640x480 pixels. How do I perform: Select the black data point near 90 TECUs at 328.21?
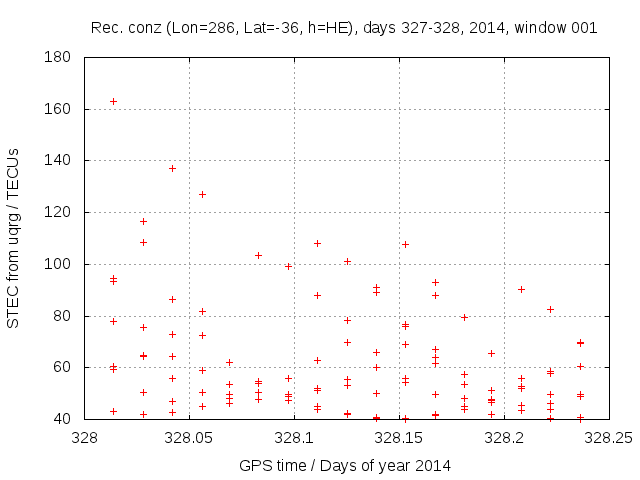point(521,289)
